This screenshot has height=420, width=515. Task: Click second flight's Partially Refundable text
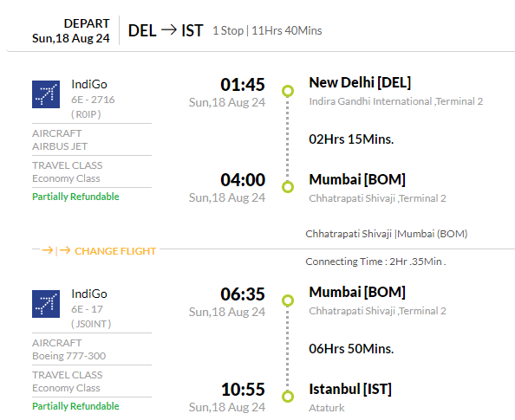pos(75,406)
